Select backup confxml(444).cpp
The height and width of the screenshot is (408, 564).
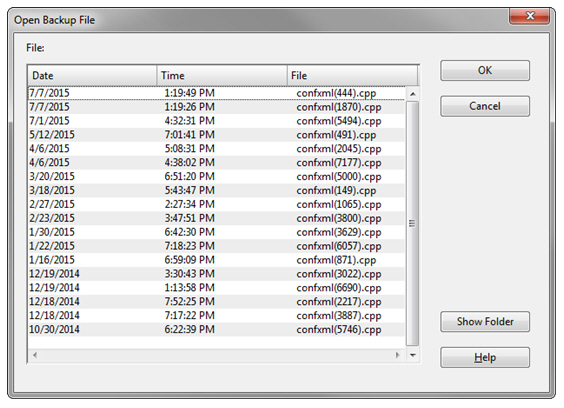click(x=217, y=93)
